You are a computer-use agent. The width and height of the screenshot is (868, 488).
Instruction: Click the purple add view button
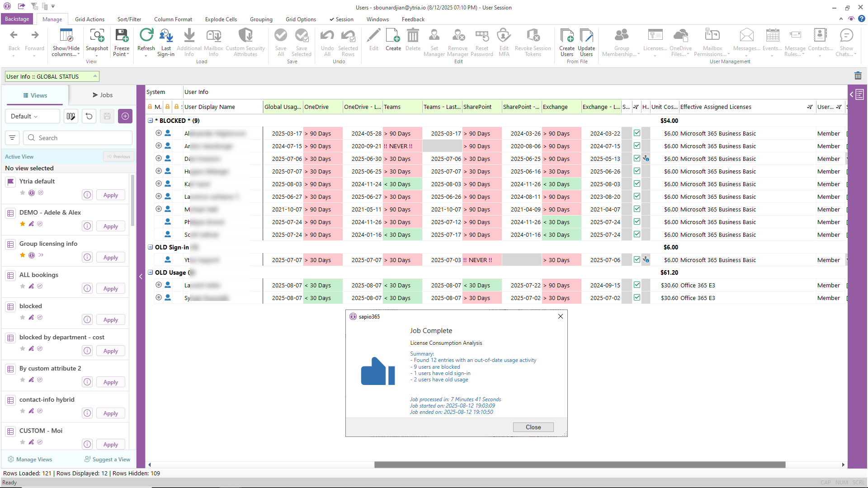click(125, 116)
